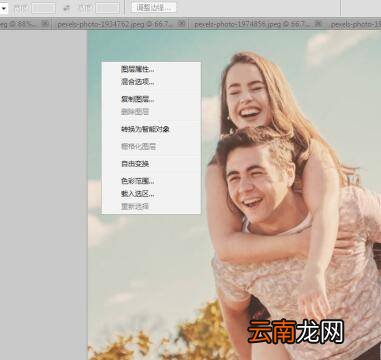
Task: Close the pexels-photo-1974858.jpeg tab
Action: pos(318,24)
